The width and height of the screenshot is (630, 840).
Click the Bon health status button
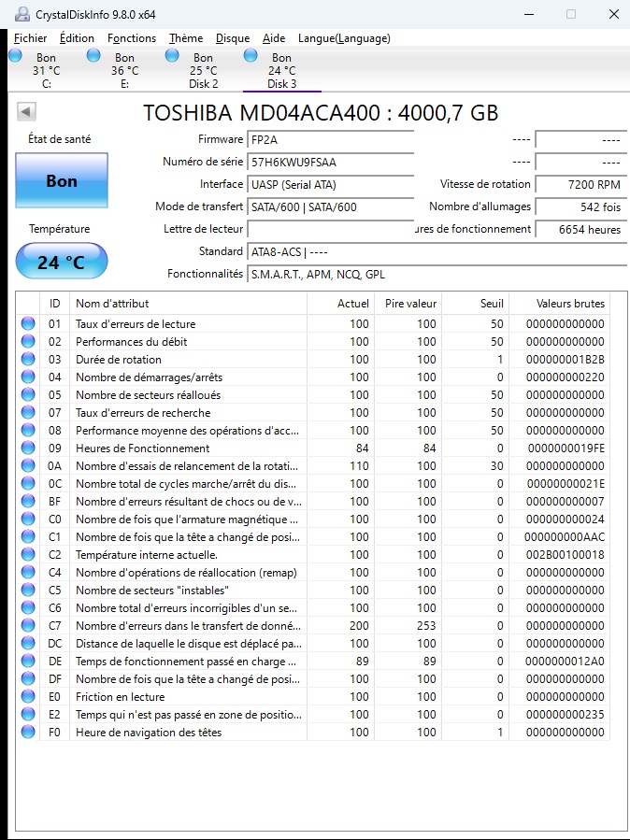[x=62, y=180]
